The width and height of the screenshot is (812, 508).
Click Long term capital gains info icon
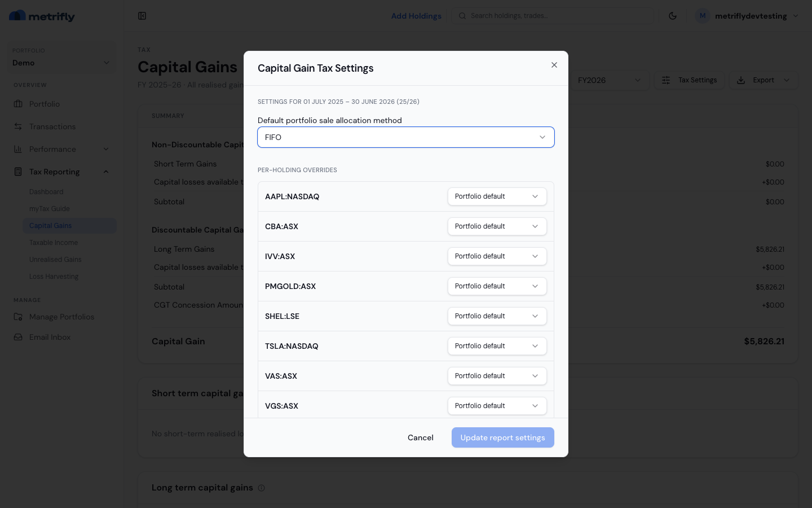coord(261,488)
